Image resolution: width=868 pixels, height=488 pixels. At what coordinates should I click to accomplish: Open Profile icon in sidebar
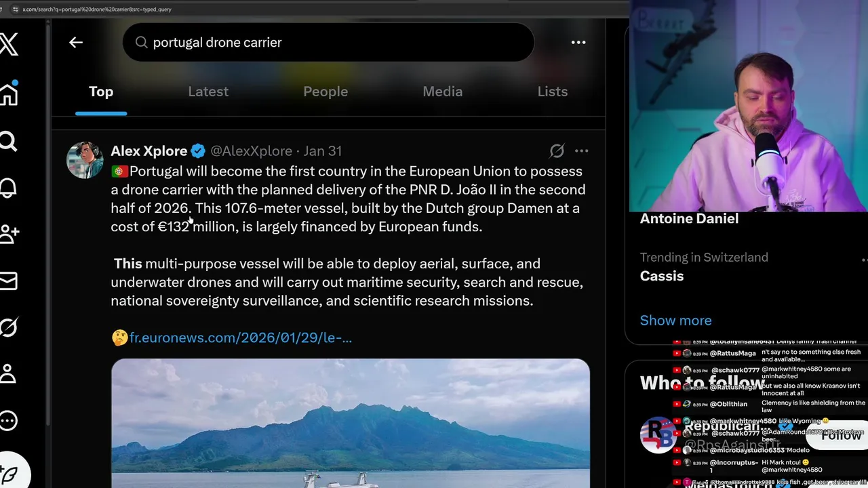click(8, 374)
